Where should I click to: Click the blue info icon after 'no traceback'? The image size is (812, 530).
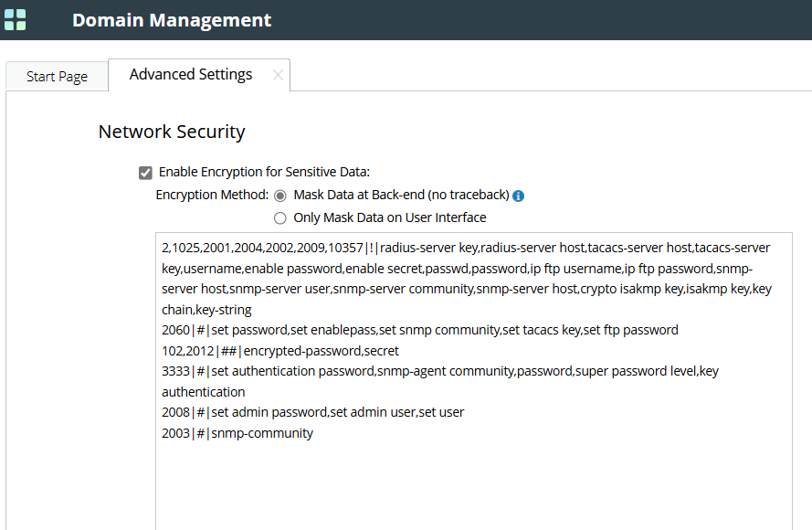point(519,196)
